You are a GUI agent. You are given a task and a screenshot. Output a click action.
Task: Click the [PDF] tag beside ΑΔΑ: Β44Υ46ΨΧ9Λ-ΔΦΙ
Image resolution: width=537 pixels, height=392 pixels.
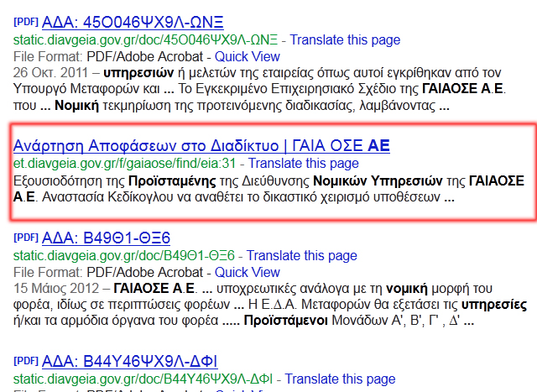pyautogui.click(x=27, y=362)
